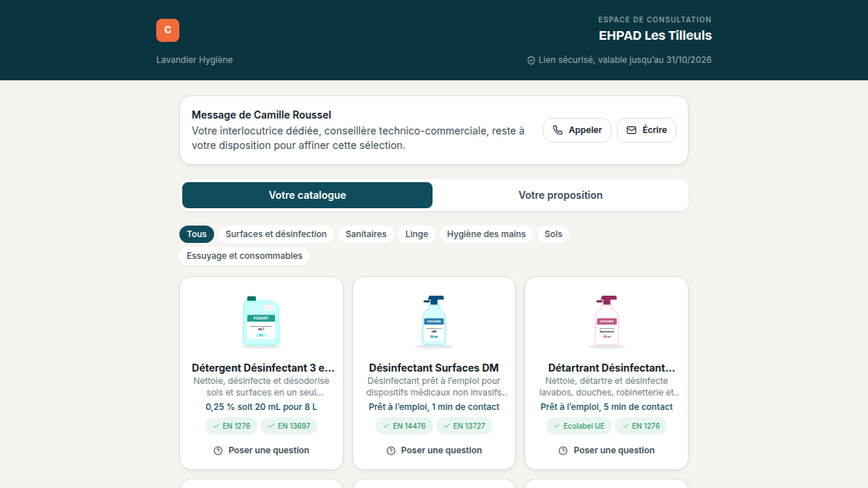Switch to the Votre catalogue tab
The width and height of the screenshot is (868, 488).
coord(307,195)
